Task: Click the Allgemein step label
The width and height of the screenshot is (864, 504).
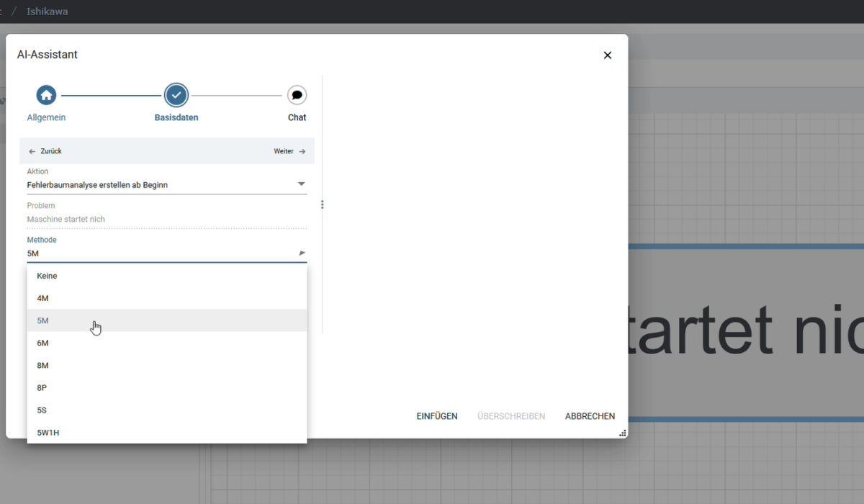Action: [x=46, y=117]
